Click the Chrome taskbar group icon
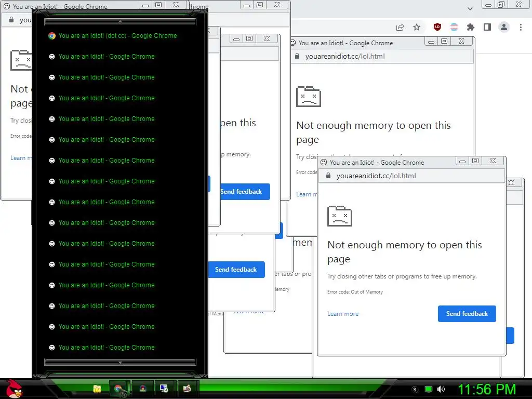 point(119,389)
